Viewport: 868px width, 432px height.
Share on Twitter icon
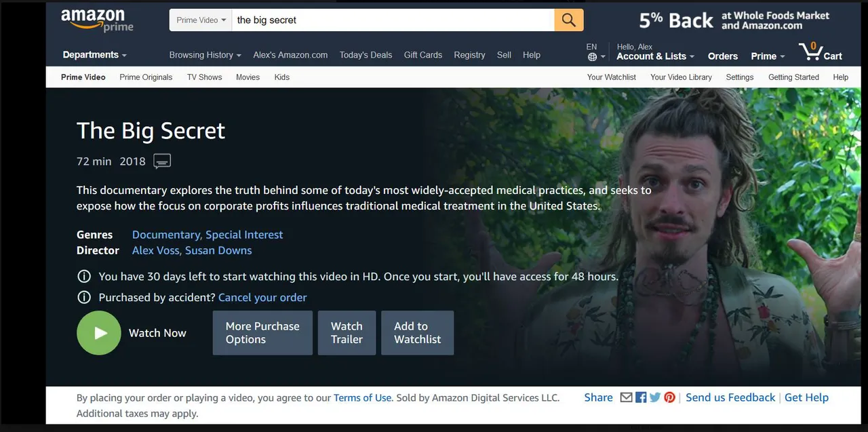click(x=655, y=398)
